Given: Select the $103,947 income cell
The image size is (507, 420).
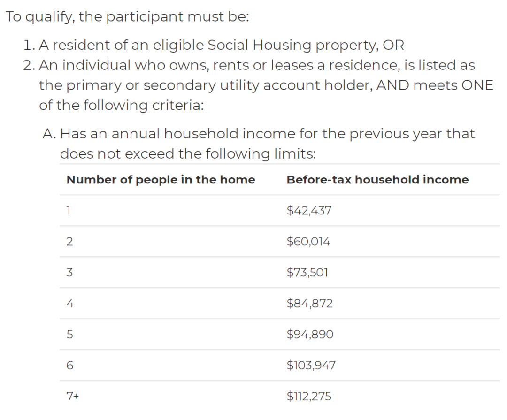Looking at the screenshot, I should tap(311, 365).
